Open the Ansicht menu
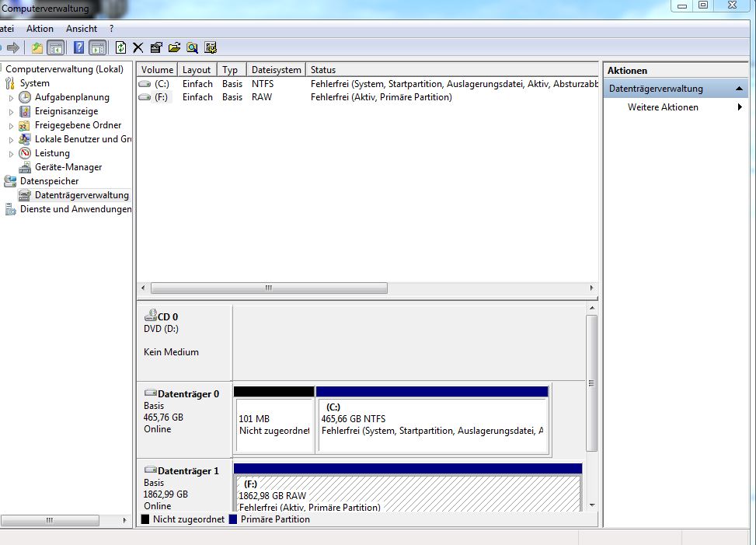 [x=82, y=29]
